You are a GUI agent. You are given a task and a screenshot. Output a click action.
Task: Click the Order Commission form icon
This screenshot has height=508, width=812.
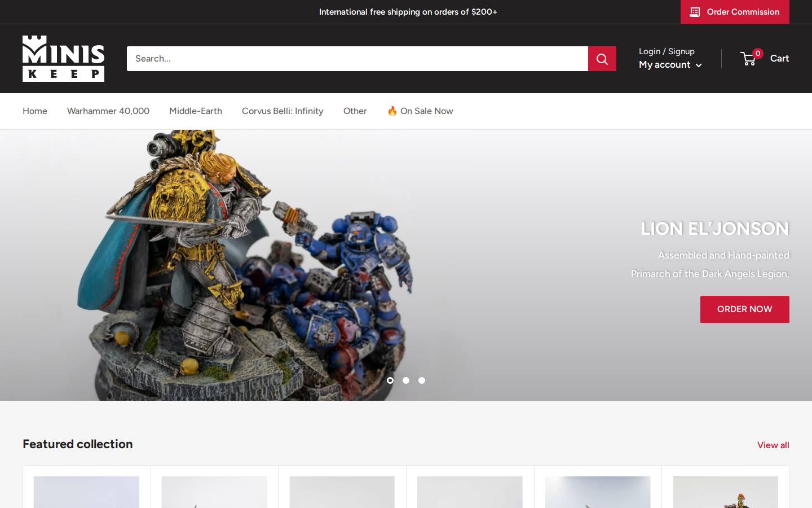pyautogui.click(x=695, y=12)
